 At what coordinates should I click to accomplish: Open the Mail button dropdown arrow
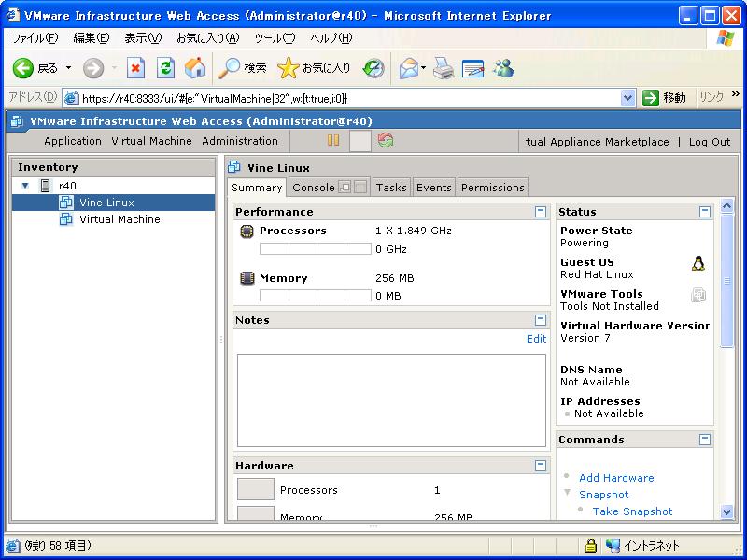pos(423,68)
